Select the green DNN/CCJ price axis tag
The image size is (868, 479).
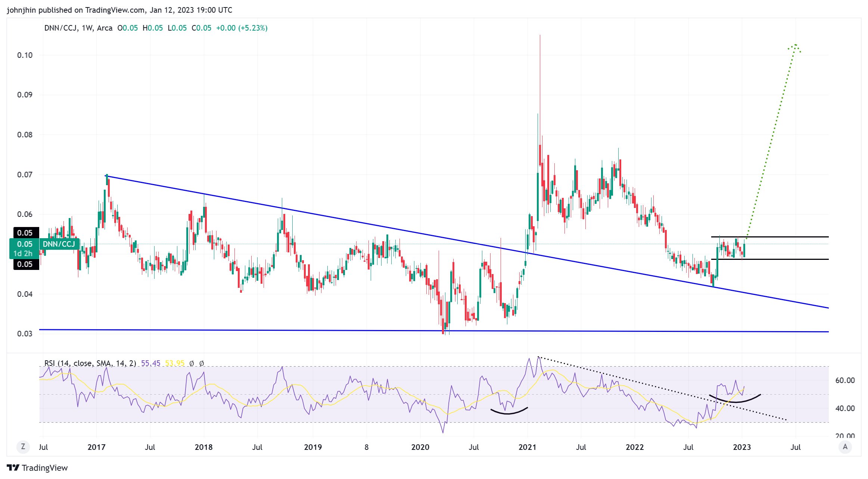59,244
